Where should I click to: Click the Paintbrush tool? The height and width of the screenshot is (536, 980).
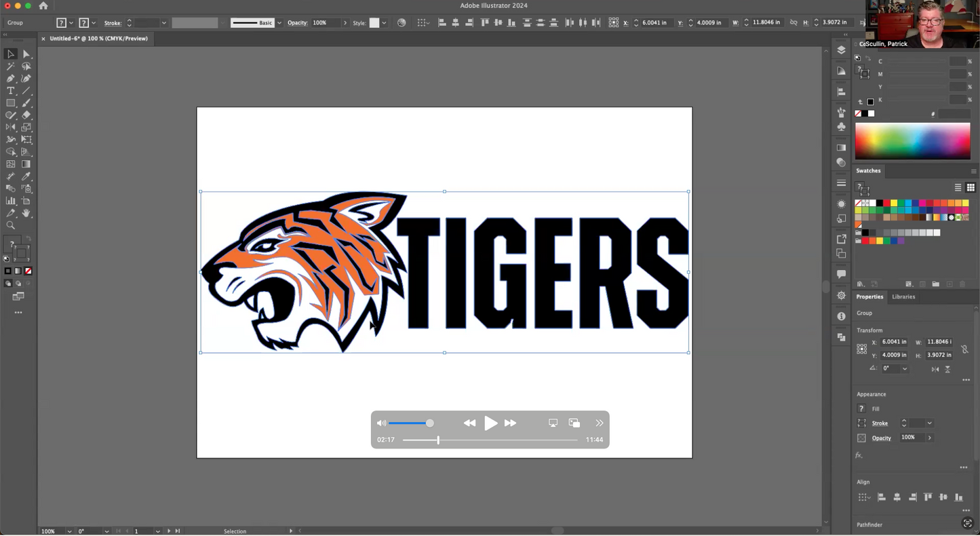point(26,103)
